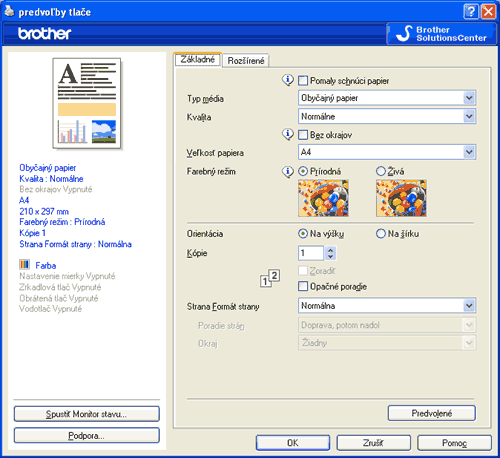500x458 pixels.
Task: Tick the Bez okrajov checkbox
Action: pyautogui.click(x=303, y=135)
